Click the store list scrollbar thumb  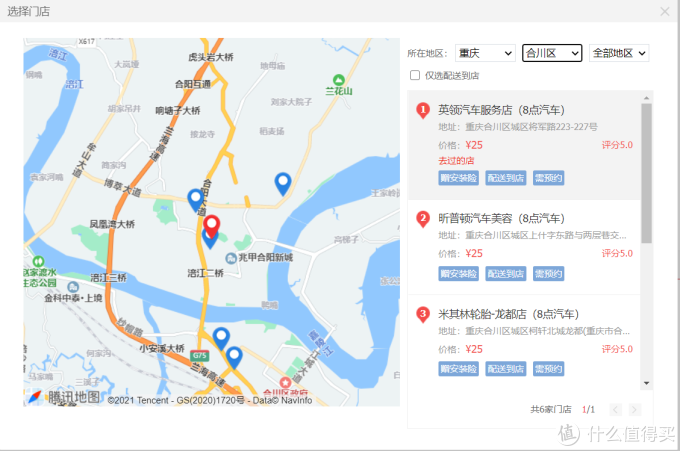[x=646, y=173]
